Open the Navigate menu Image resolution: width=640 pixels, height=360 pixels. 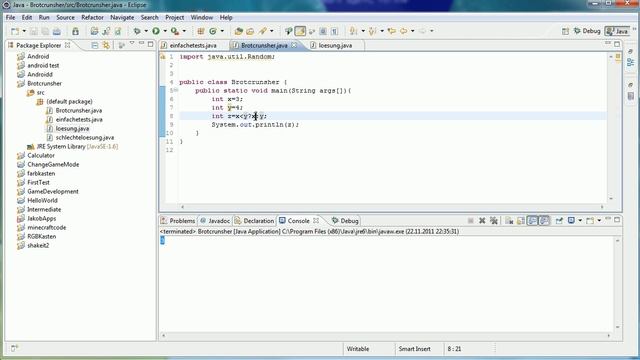(x=122, y=18)
